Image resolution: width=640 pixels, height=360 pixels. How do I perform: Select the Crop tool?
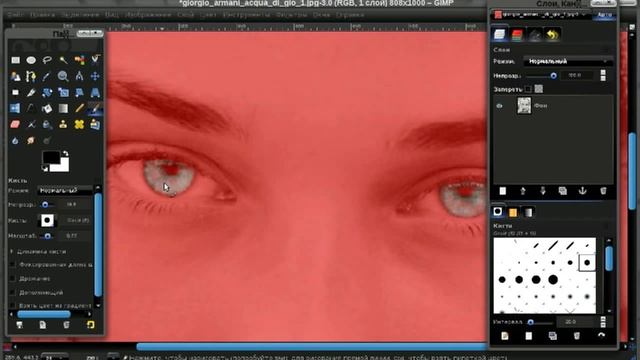pyautogui.click(x=31, y=93)
